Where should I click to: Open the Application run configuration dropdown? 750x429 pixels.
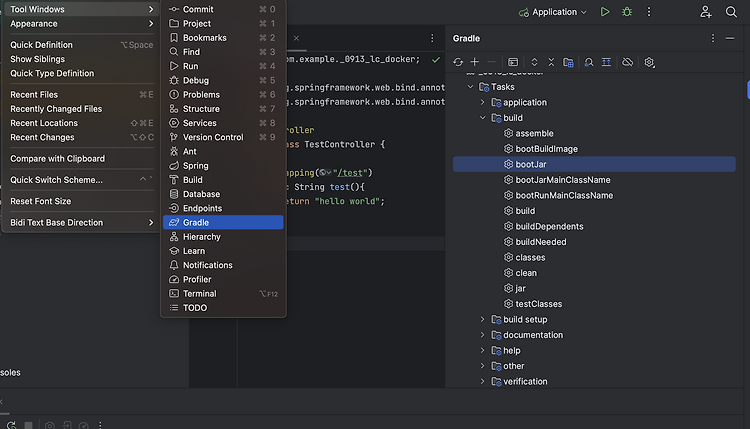pyautogui.click(x=553, y=12)
